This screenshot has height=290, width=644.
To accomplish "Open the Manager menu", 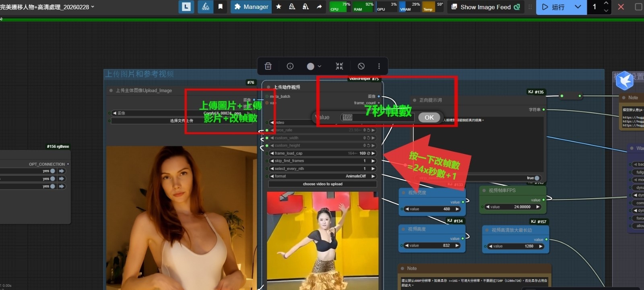I will coord(251,7).
